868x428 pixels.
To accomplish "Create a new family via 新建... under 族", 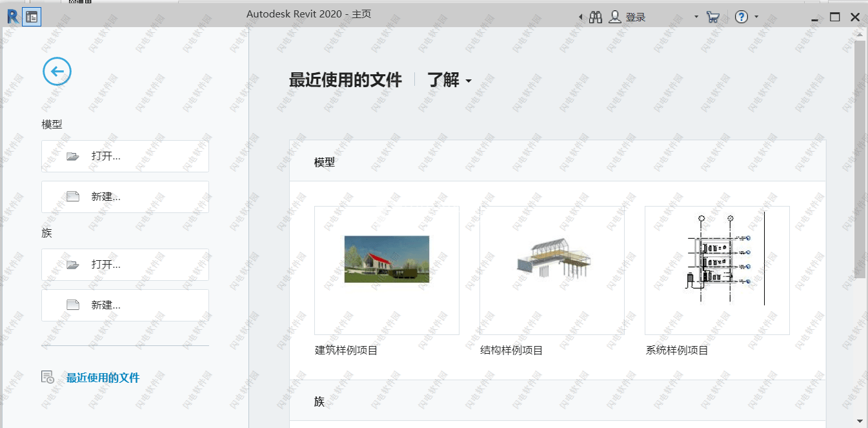I will [125, 305].
